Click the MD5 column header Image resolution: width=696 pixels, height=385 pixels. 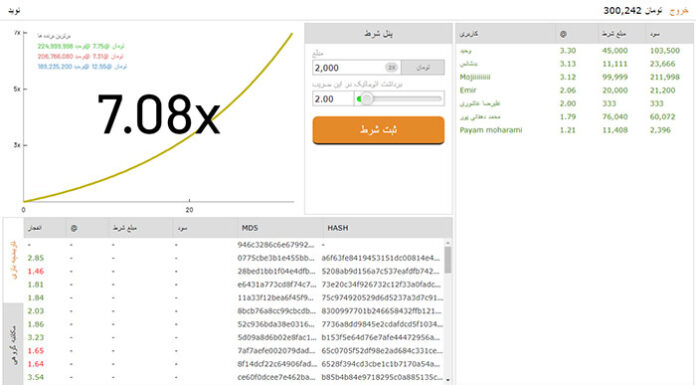click(x=249, y=228)
